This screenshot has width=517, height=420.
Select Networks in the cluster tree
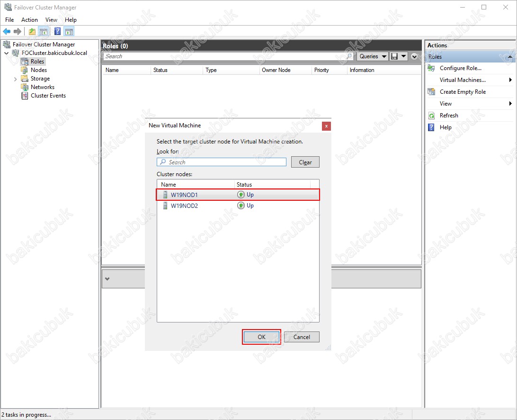click(43, 87)
